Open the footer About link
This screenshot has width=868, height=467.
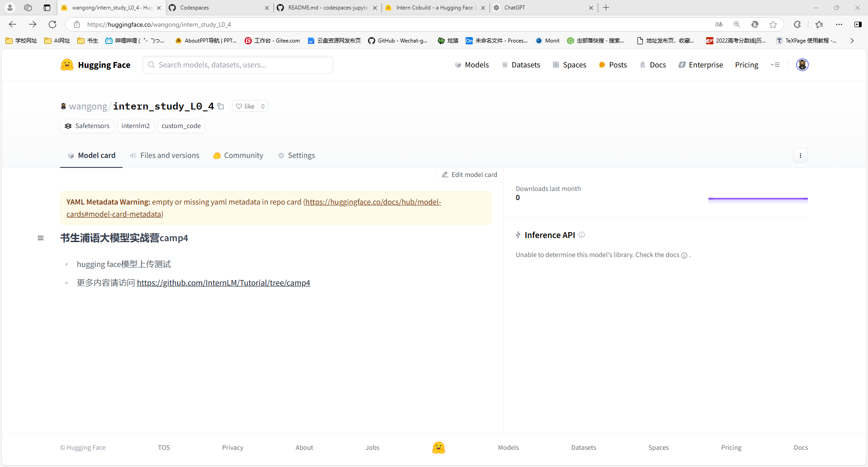coord(304,448)
